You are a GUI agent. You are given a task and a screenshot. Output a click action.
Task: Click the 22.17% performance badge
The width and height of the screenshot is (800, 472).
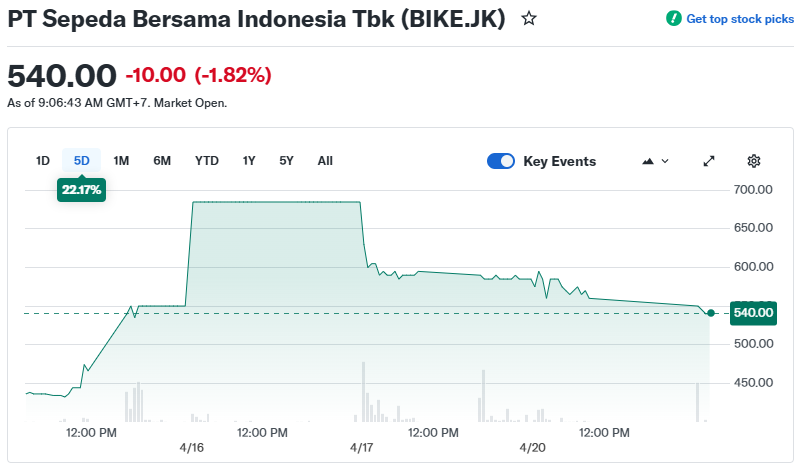point(82,189)
